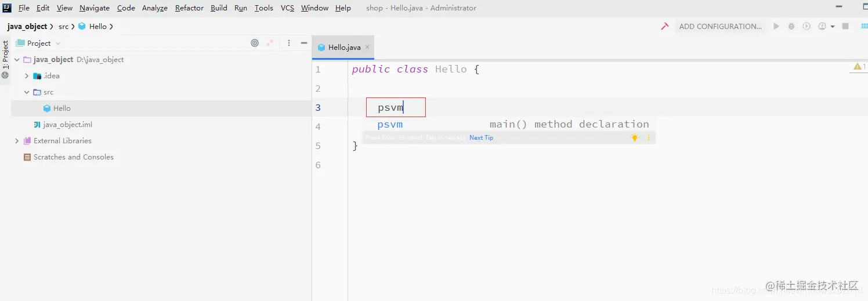The image size is (868, 301).
Task: Select java_object breadcrumb in navigation bar
Action: point(27,26)
